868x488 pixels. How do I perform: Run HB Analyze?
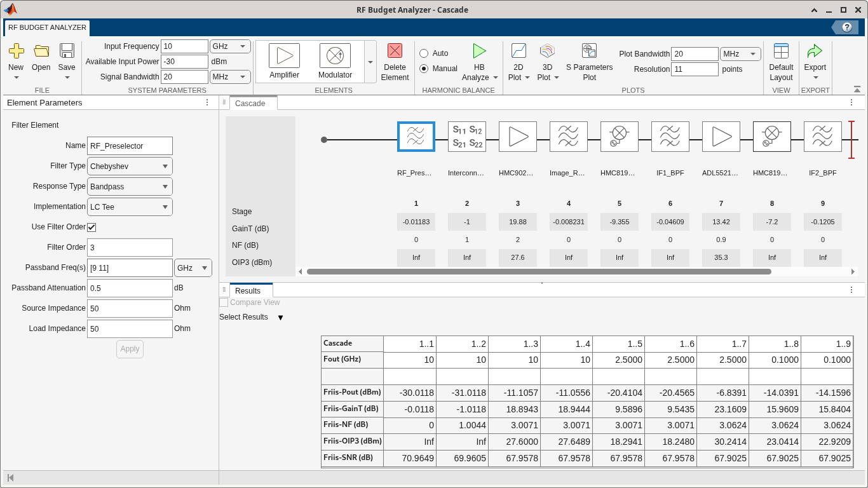coord(479,51)
